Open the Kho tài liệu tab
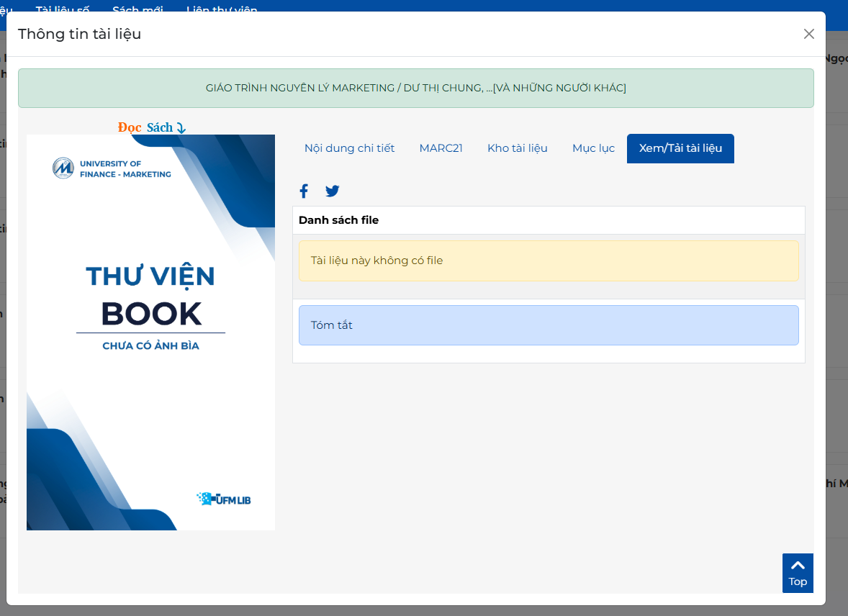The width and height of the screenshot is (848, 616). [x=517, y=148]
